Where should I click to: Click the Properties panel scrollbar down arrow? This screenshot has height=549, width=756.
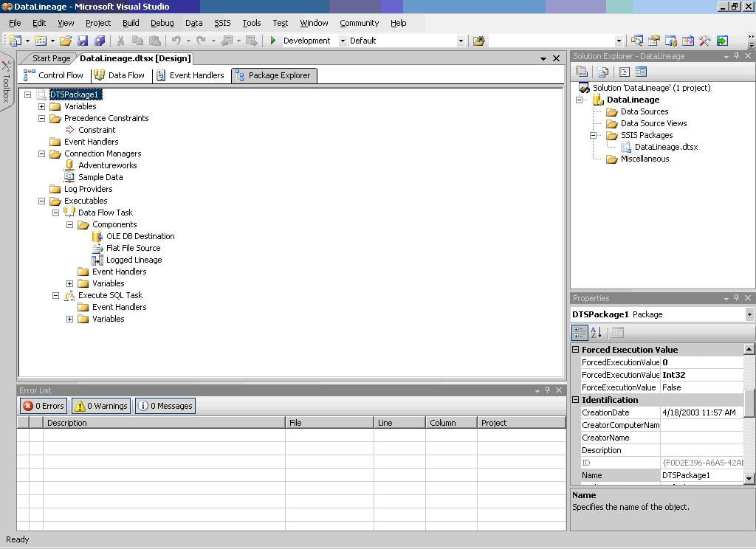(749, 478)
